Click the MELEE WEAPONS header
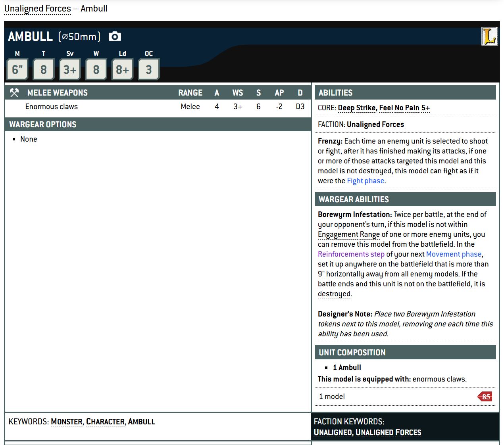 [x=58, y=93]
